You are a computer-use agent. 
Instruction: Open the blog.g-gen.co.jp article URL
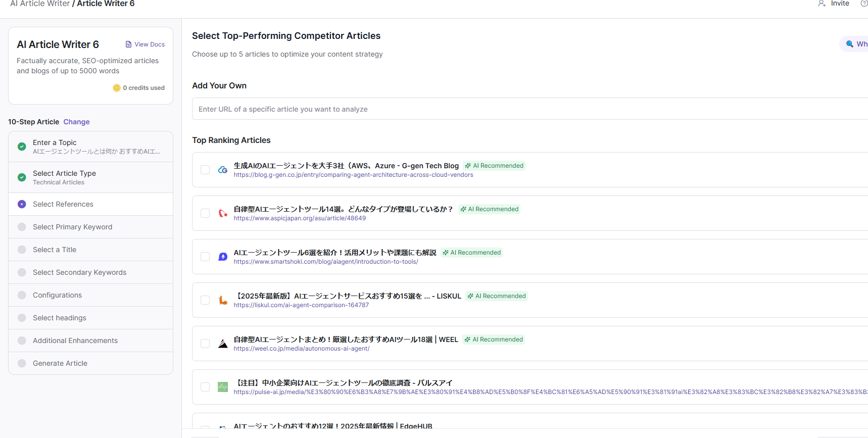click(x=353, y=175)
